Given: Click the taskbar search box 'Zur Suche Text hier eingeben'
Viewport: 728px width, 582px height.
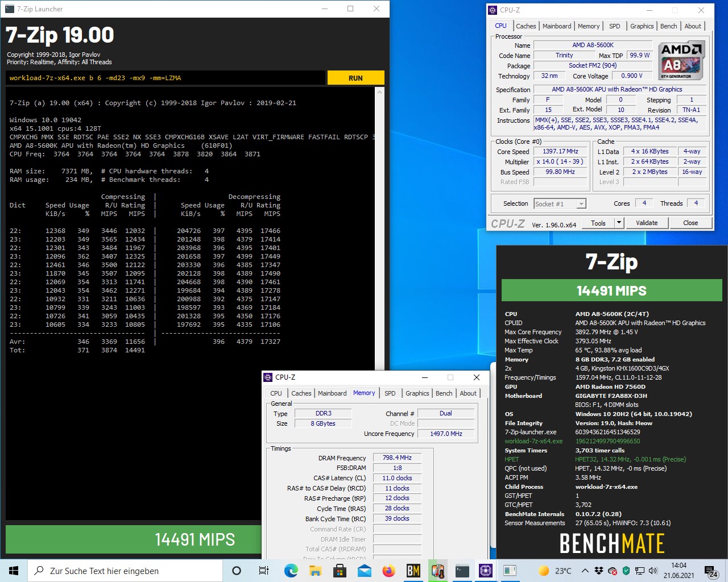Looking at the screenshot, I should pos(125,571).
